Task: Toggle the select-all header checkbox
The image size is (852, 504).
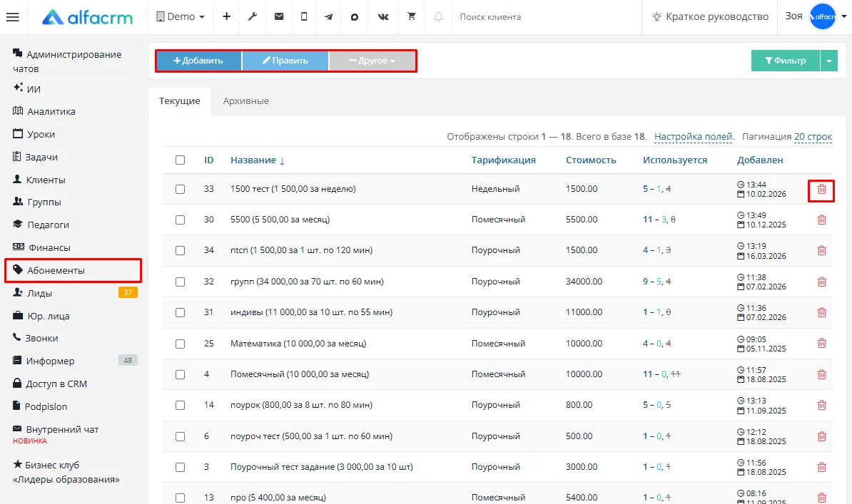Action: pos(181,160)
